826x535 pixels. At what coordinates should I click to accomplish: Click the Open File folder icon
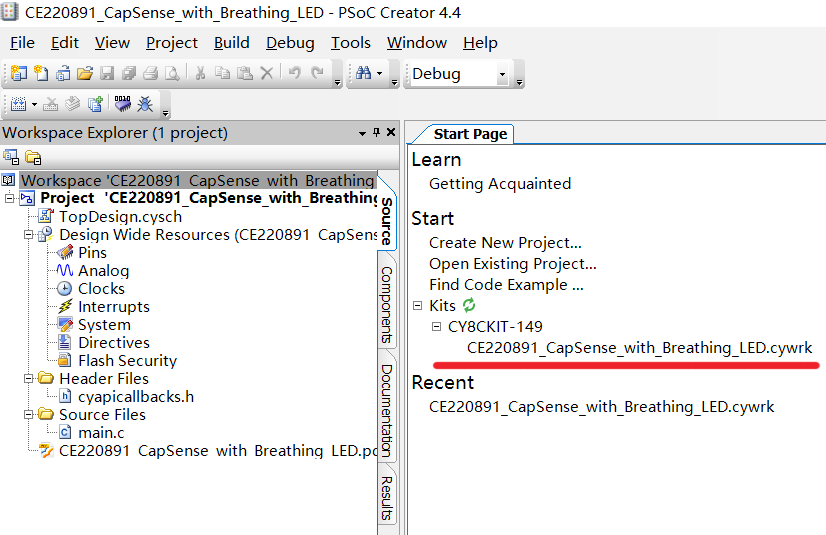(84, 73)
